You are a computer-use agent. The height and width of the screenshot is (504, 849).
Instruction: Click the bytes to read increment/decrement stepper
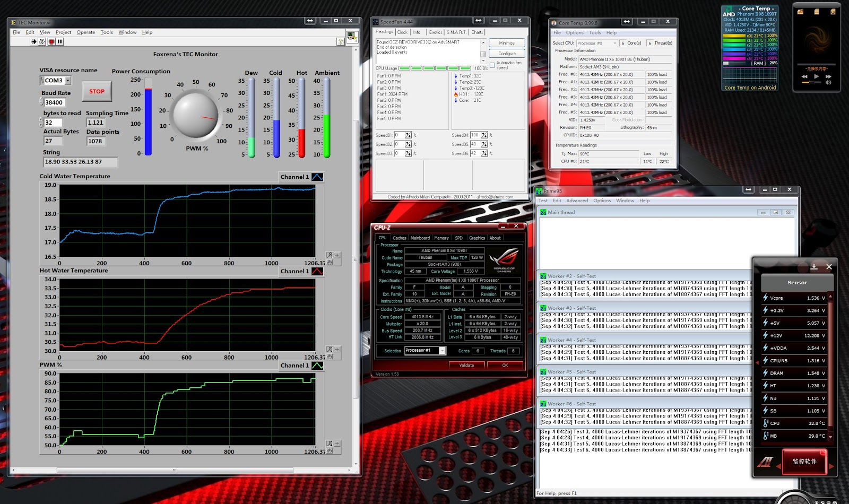(x=41, y=123)
